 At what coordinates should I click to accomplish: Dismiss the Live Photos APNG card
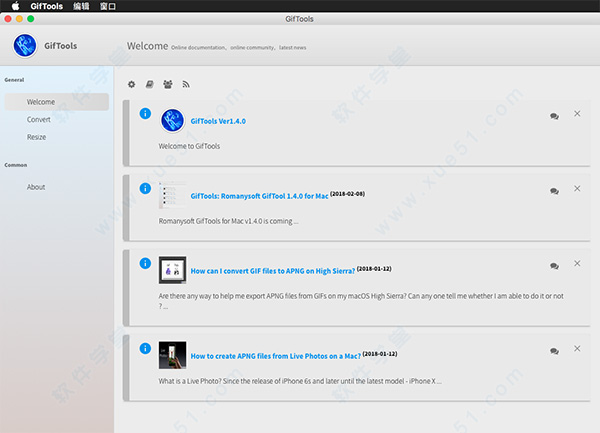point(577,348)
